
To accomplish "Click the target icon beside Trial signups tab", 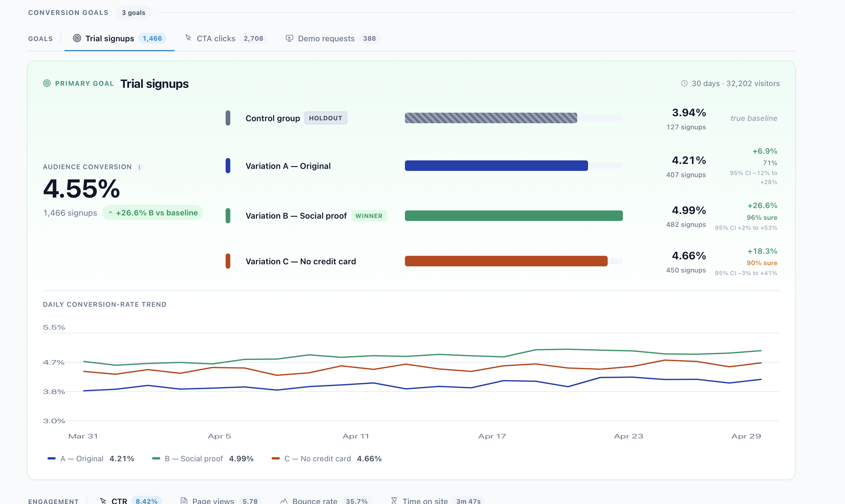I will point(77,38).
